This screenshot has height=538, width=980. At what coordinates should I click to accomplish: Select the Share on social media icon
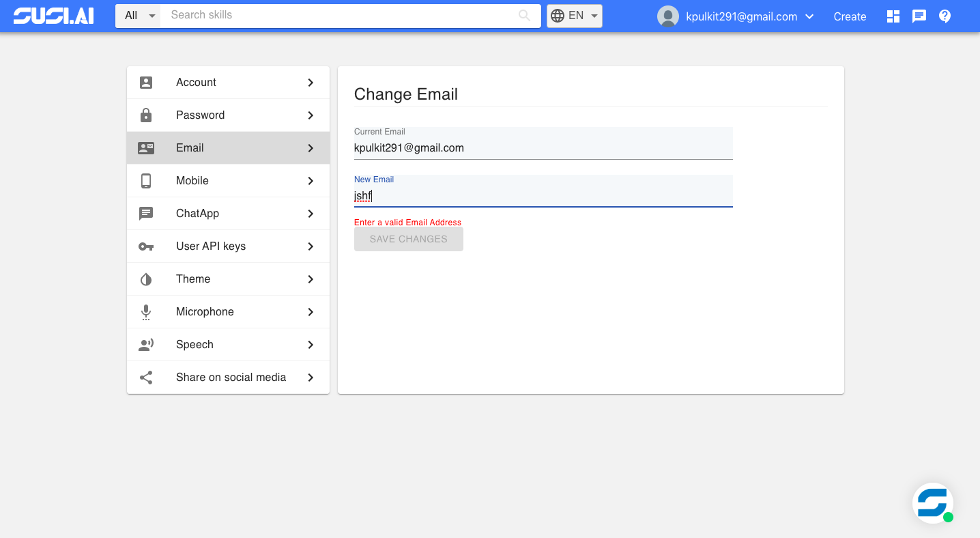tap(146, 377)
